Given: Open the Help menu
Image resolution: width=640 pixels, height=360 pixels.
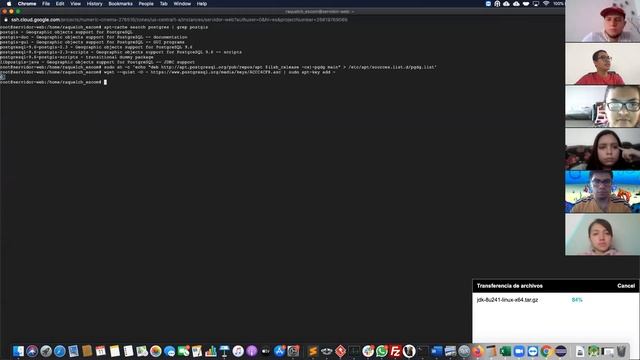Looking at the screenshot, I should 202,4.
